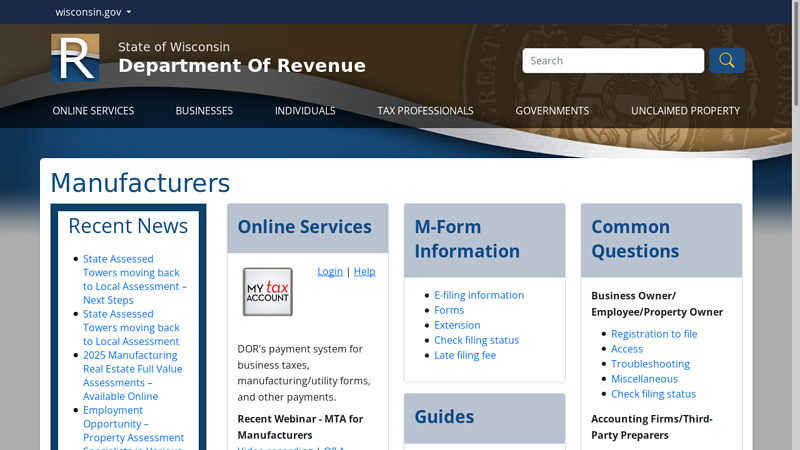Open the My Tax Account logo
800x450 pixels.
(267, 292)
